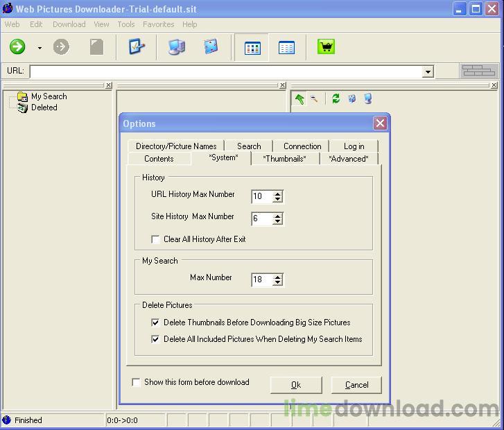
Task: Click the URL input field
Action: [227, 71]
